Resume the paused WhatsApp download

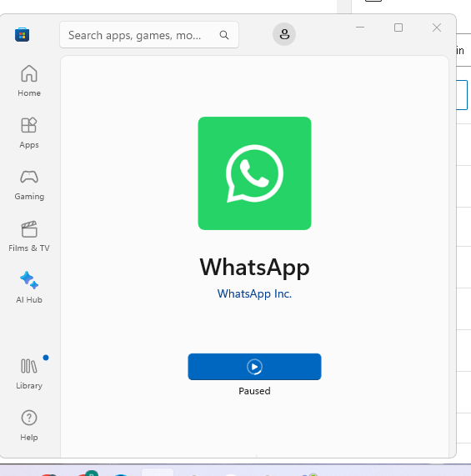pyautogui.click(x=254, y=367)
